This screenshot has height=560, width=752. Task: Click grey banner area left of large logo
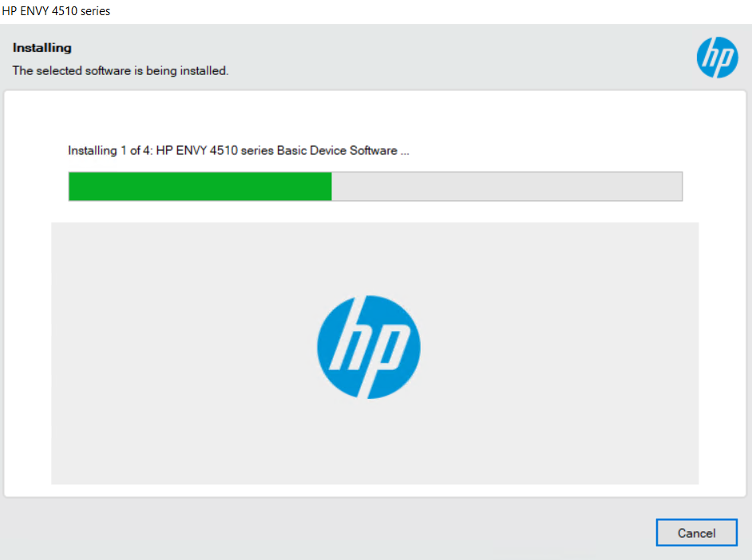point(176,351)
